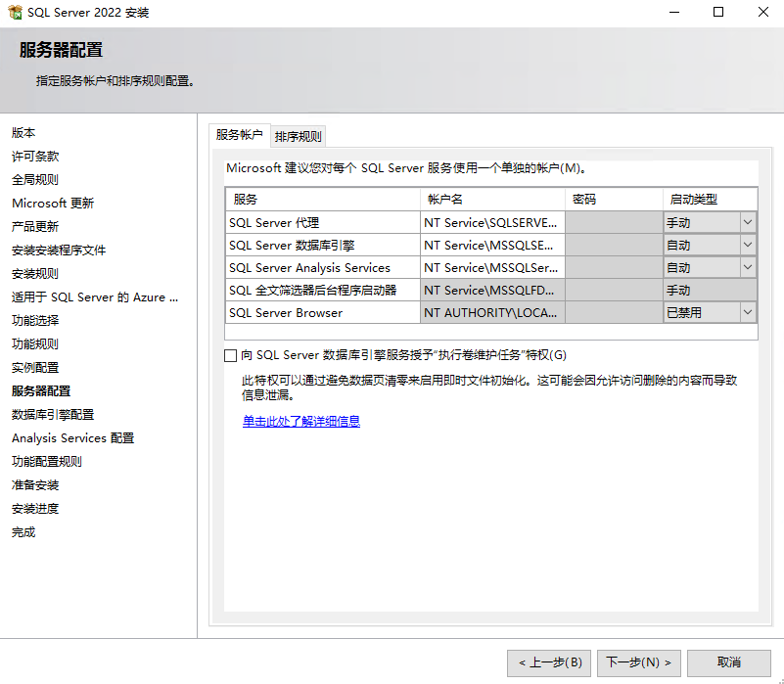This screenshot has height=684, width=784.
Task: Select 安装安装程序文件 step in the sidebar
Action: pos(59,251)
